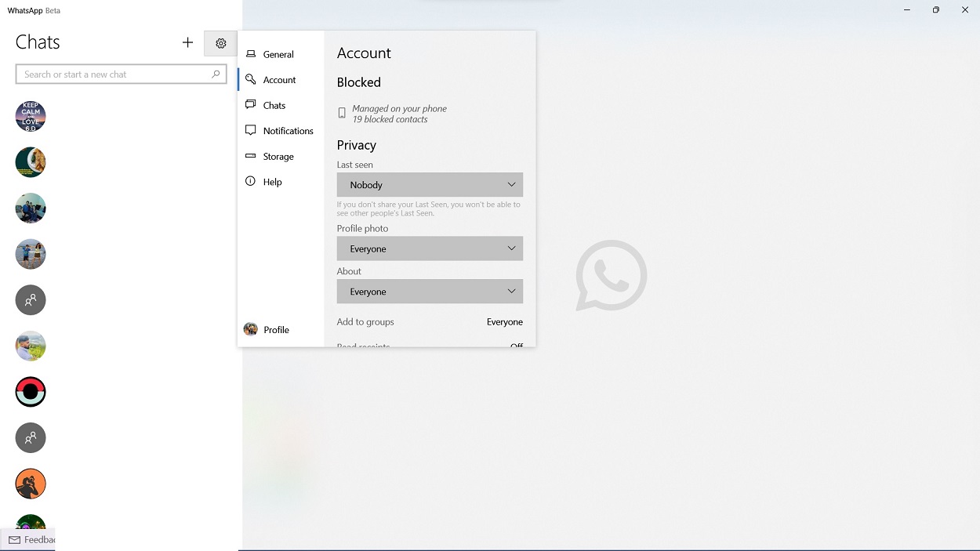The height and width of the screenshot is (551, 980).
Task: Expand the Last seen dropdown set to Nobody
Action: click(x=430, y=185)
